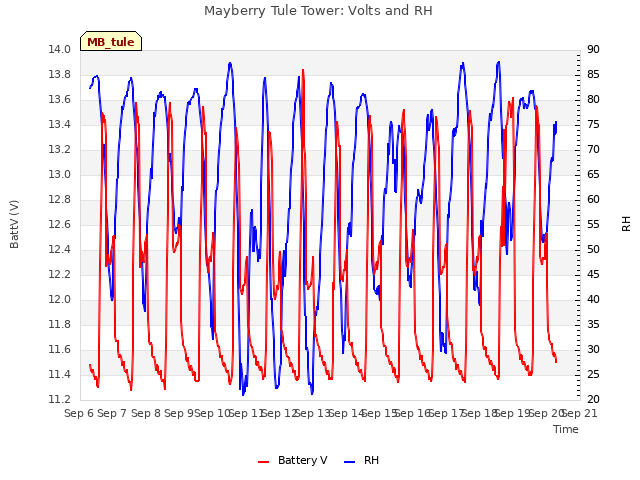Image resolution: width=640 pixels, height=480 pixels.
Task: Toggle the Battery V legend entry
Action: (x=293, y=460)
